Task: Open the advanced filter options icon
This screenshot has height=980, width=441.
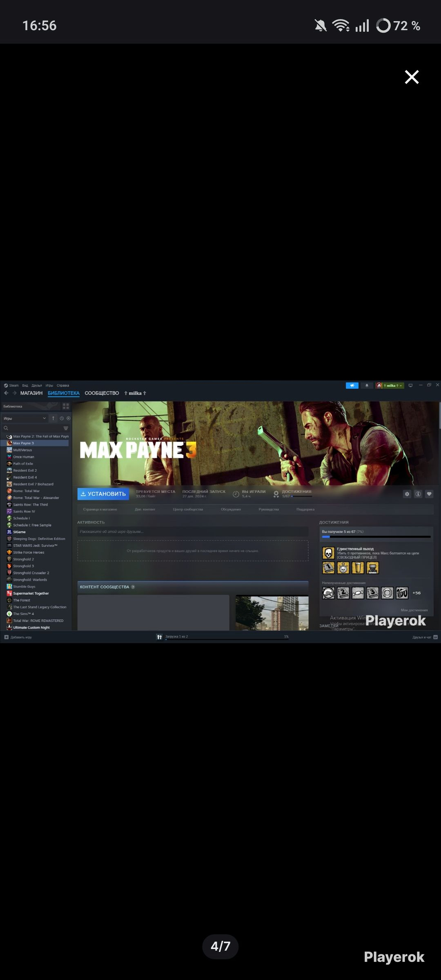Action: pos(66,428)
